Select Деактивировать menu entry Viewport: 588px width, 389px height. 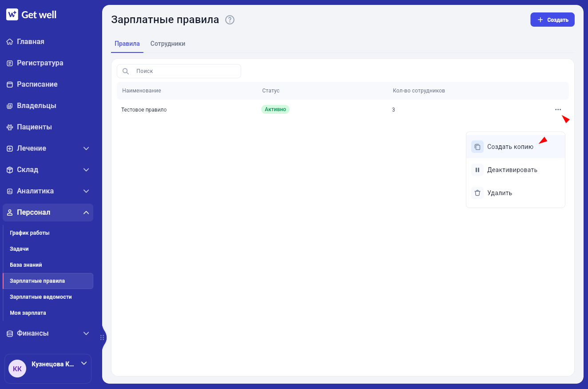coord(516,170)
